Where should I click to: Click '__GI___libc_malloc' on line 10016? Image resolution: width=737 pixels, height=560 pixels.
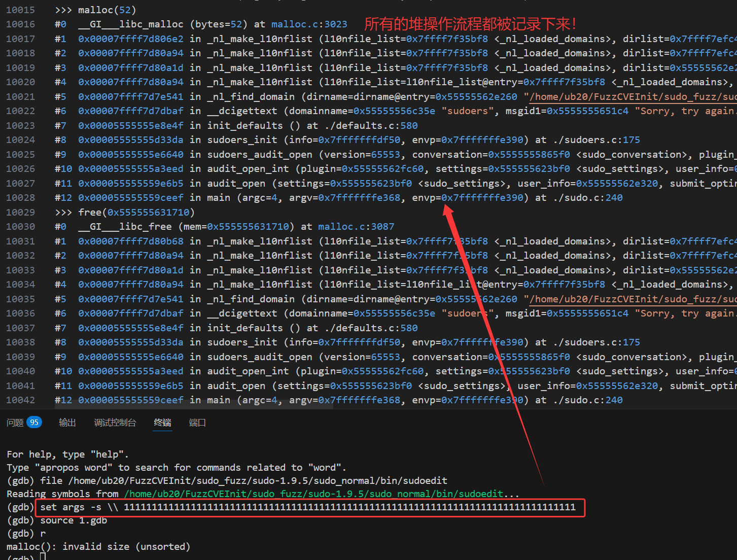[131, 24]
